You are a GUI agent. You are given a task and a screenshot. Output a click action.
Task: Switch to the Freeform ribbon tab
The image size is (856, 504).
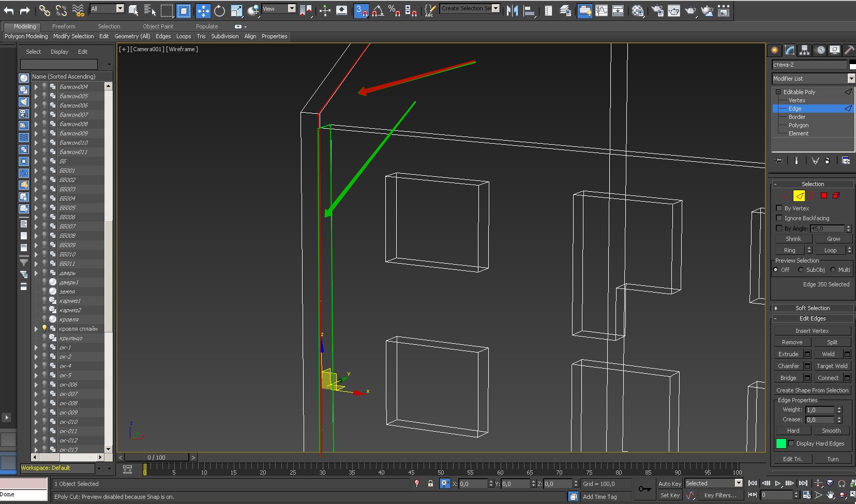point(64,26)
